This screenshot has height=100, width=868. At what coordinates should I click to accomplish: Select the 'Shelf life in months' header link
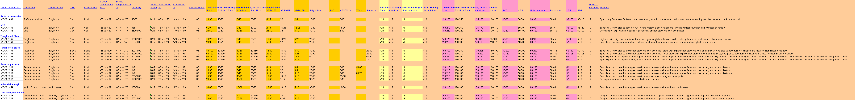coord(593,6)
